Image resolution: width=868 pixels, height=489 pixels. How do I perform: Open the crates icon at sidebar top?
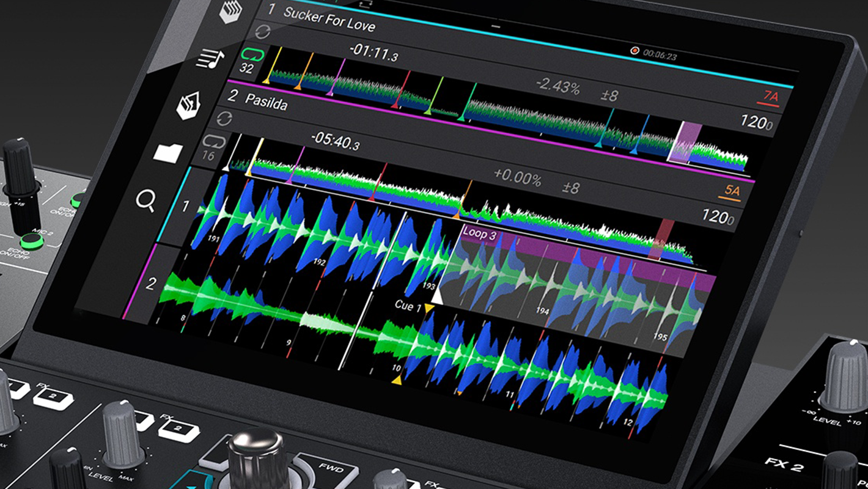231,11
